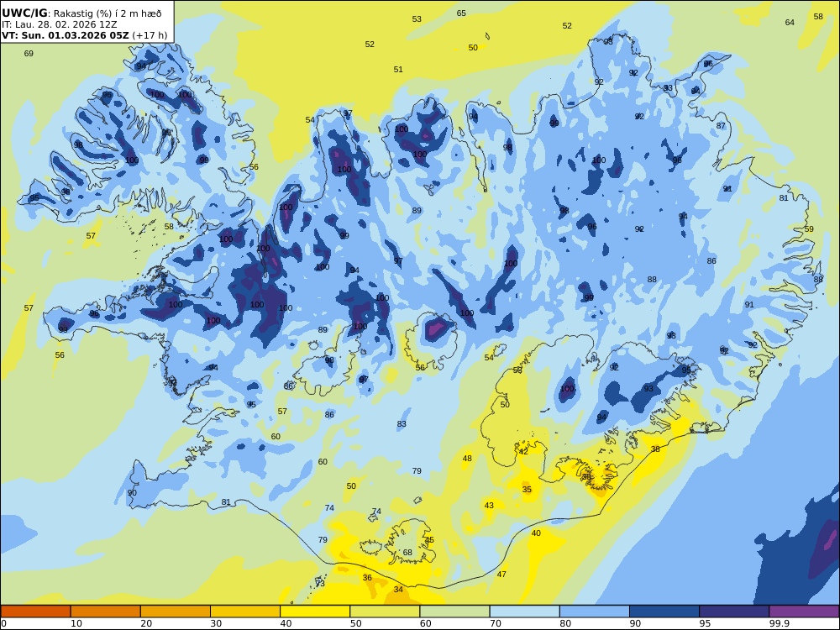Click the light blue 70–80 legend swatch
The height and width of the screenshot is (630, 840).
click(524, 612)
